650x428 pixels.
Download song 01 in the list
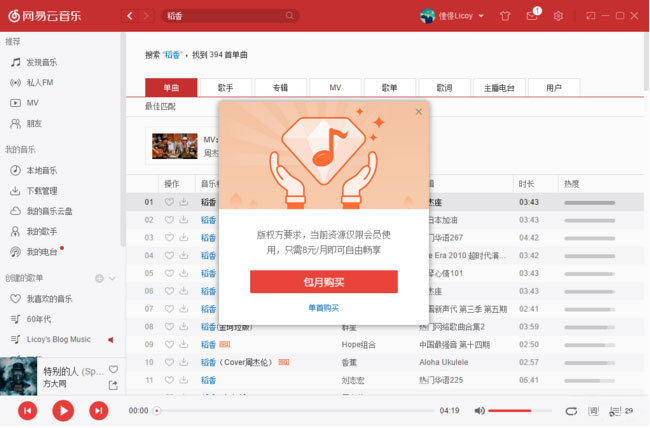click(x=184, y=202)
